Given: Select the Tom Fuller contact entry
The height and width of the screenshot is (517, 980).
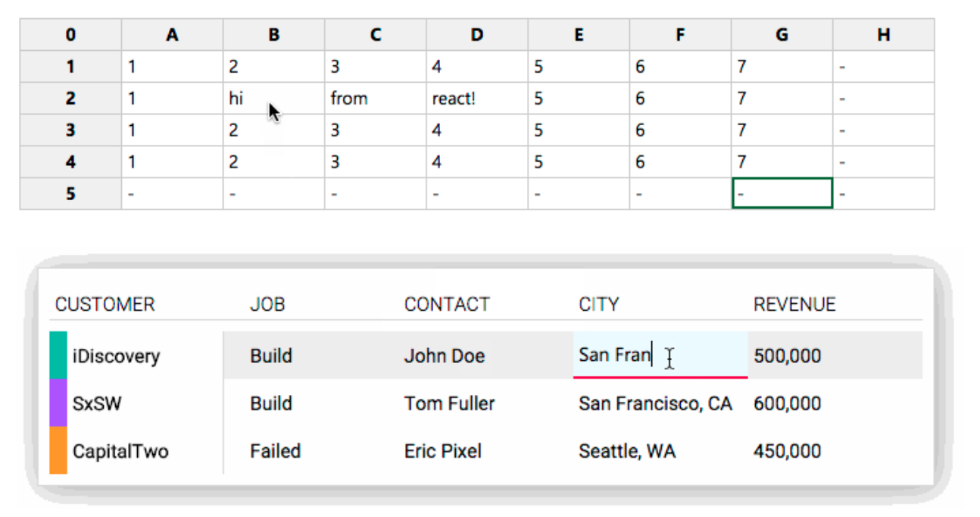Looking at the screenshot, I should (450, 403).
